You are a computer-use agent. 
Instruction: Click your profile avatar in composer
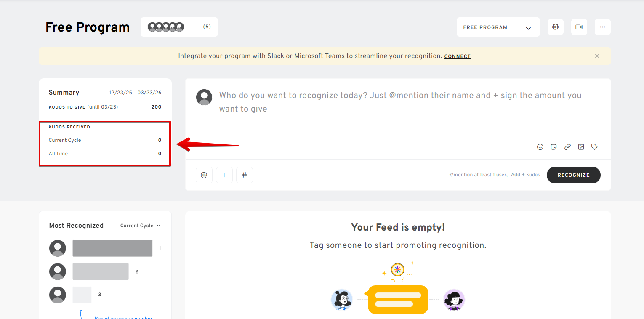click(204, 97)
